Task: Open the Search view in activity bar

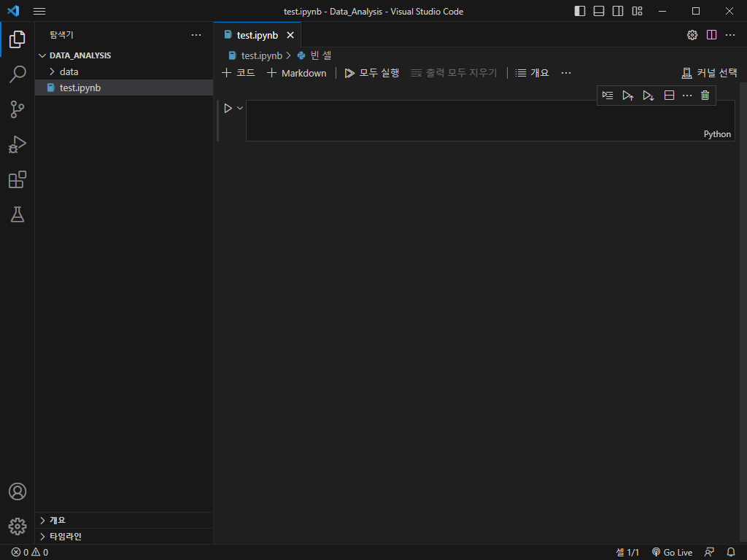Action: (x=18, y=74)
